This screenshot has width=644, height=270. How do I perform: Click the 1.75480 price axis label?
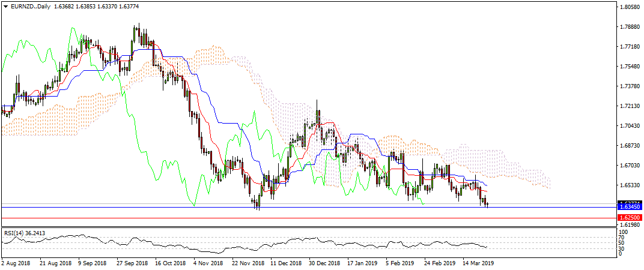[630, 67]
